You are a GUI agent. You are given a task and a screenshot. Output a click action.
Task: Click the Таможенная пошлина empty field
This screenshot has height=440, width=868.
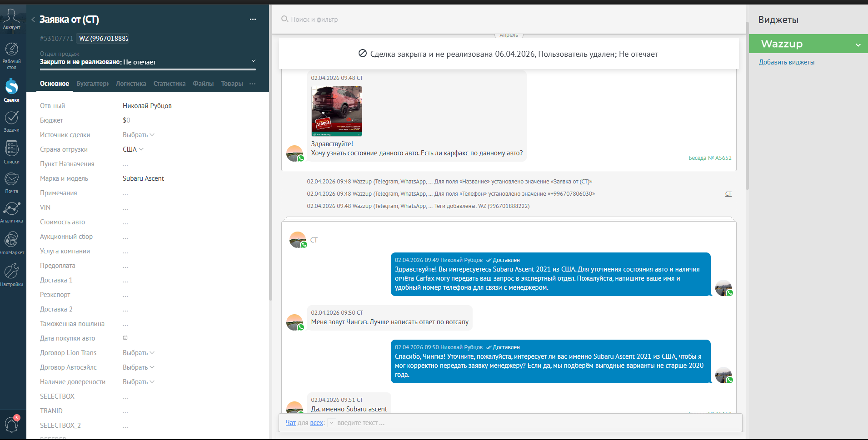[x=125, y=324]
